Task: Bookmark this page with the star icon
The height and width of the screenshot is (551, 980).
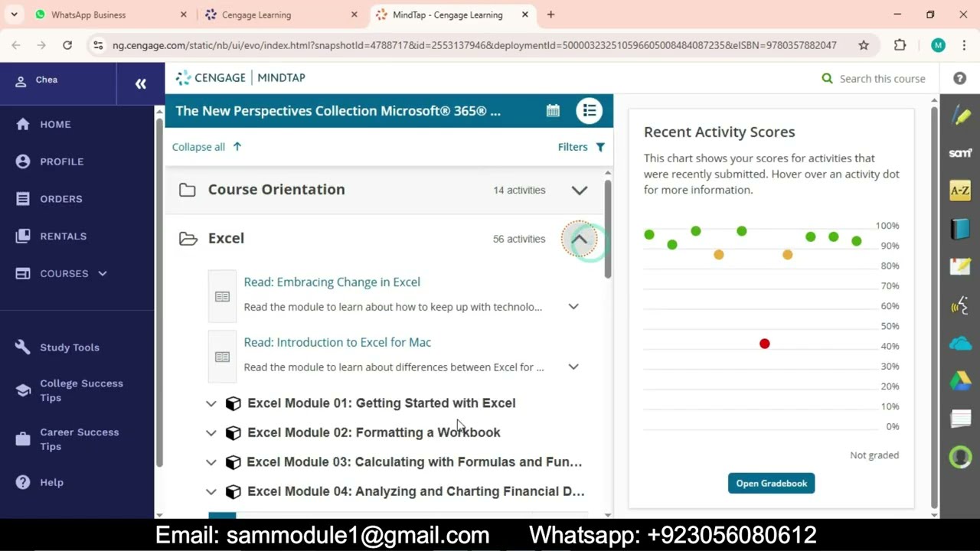Action: point(864,45)
